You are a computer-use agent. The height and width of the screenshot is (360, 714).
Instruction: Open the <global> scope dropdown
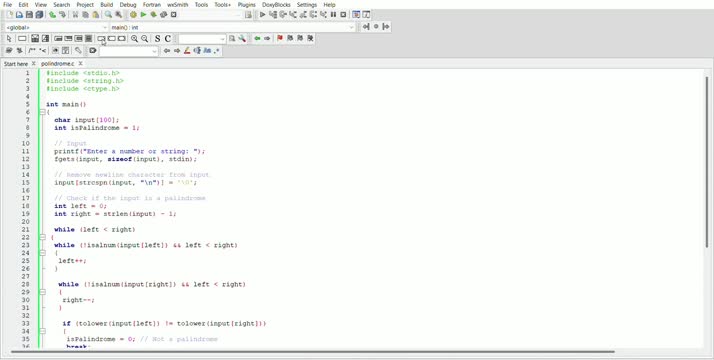[x=56, y=27]
